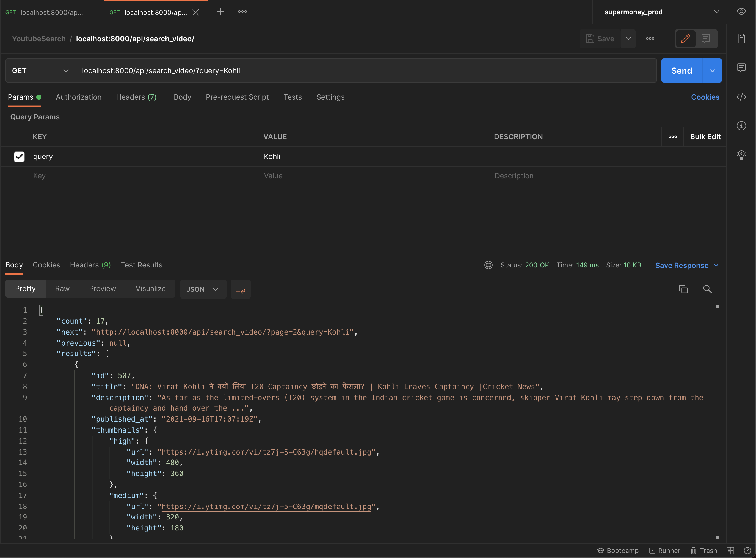Open the code snippet panel icon
756x558 pixels.
pyautogui.click(x=741, y=97)
